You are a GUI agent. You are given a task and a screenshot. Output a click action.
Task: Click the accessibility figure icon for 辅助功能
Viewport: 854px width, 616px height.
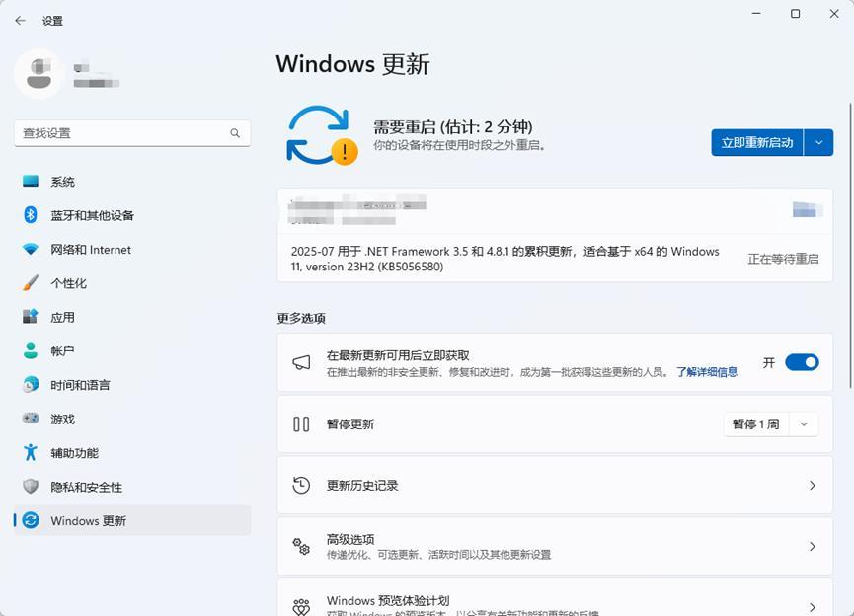click(31, 453)
